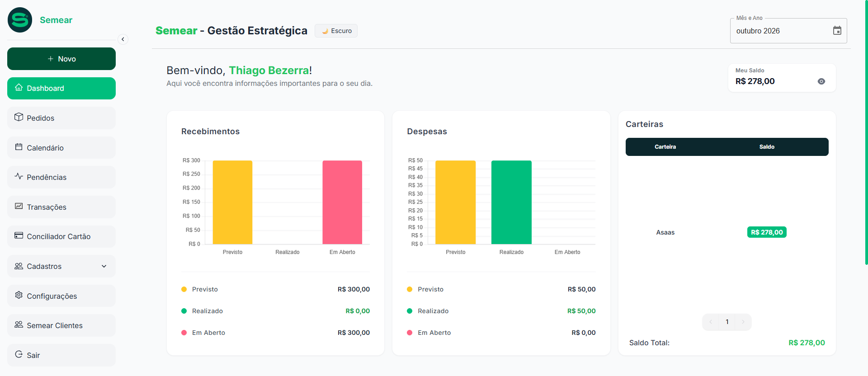Click the Saldo column header
The image size is (868, 376).
coord(767,147)
